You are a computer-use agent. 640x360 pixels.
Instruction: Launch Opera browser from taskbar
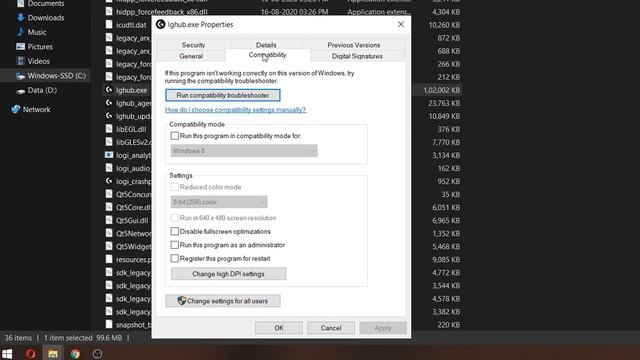click(31, 353)
